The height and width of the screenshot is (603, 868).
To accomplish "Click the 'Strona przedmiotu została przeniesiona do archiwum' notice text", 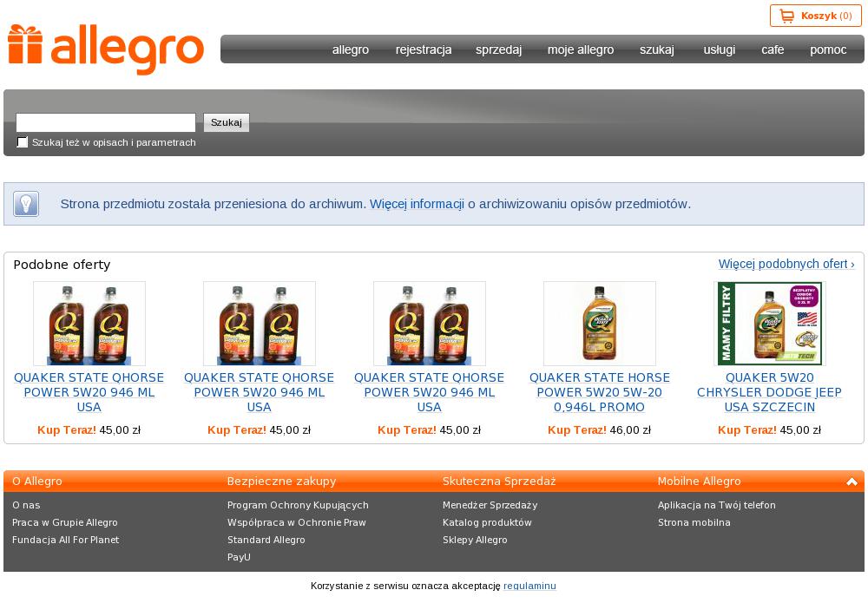I will [x=214, y=204].
